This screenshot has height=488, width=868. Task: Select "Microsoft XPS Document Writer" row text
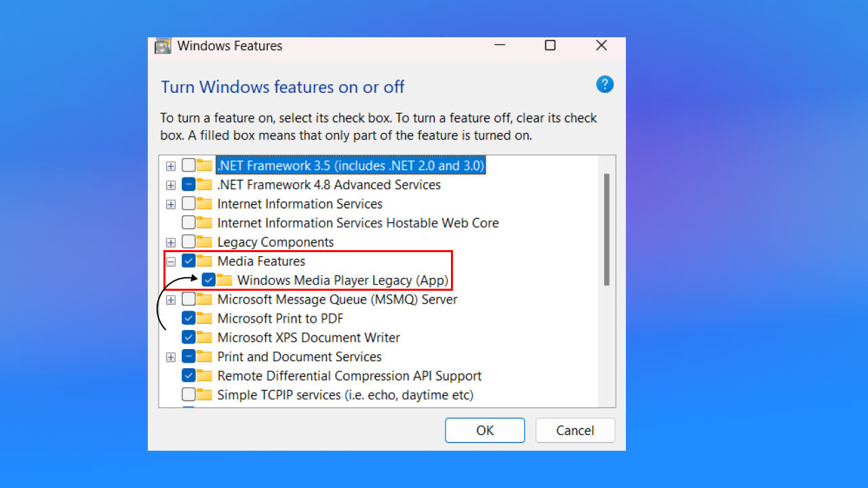pos(309,338)
